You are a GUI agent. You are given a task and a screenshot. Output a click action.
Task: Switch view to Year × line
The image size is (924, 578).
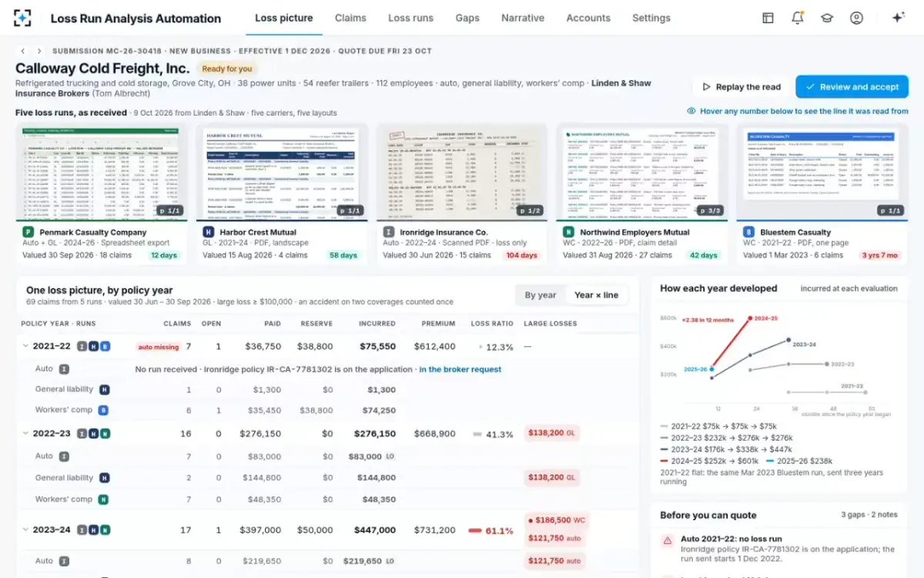596,295
